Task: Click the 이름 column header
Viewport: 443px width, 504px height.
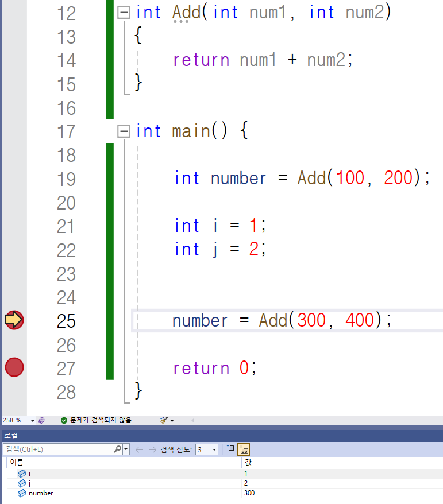Action: (x=124, y=462)
